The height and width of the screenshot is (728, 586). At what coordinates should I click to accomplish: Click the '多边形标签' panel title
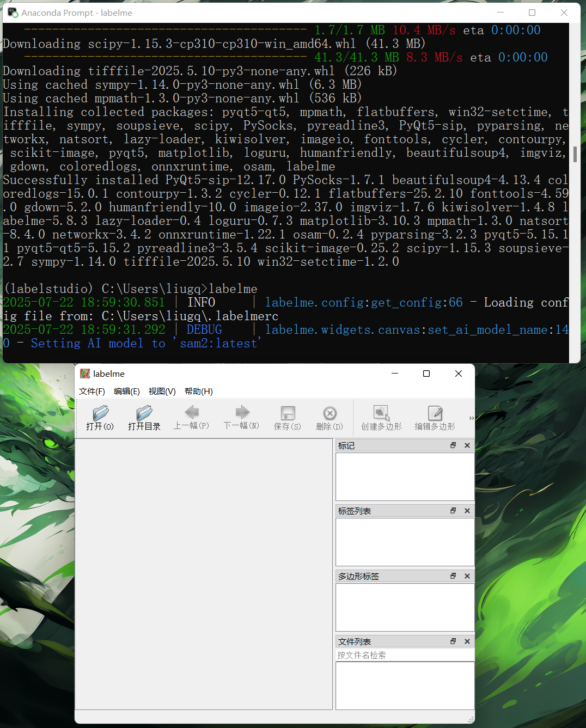358,576
